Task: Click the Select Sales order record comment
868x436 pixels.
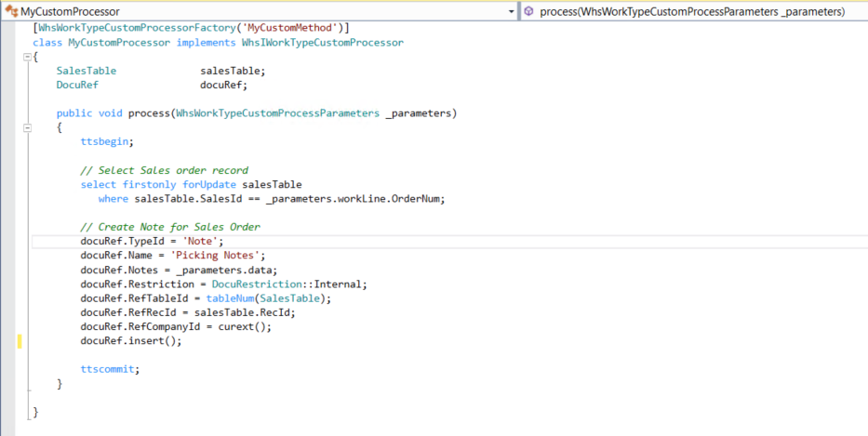Action: [x=165, y=170]
